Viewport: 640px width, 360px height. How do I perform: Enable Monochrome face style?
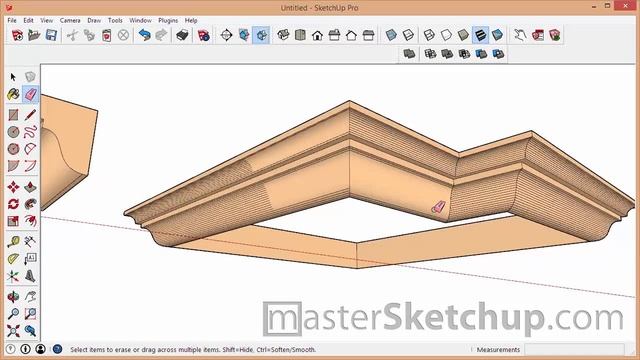coord(497,35)
